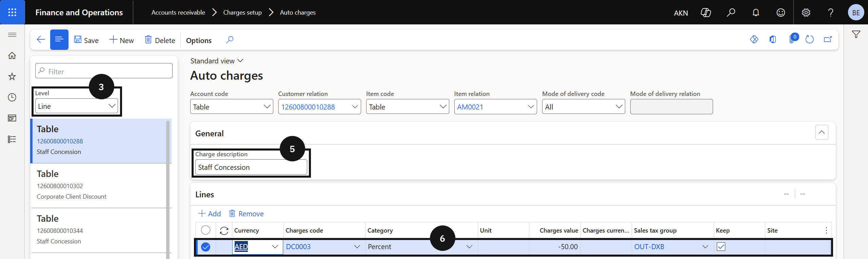Expand the navigation pane hamburger icon
Screen dimensions: 868x259
[x=12, y=35]
